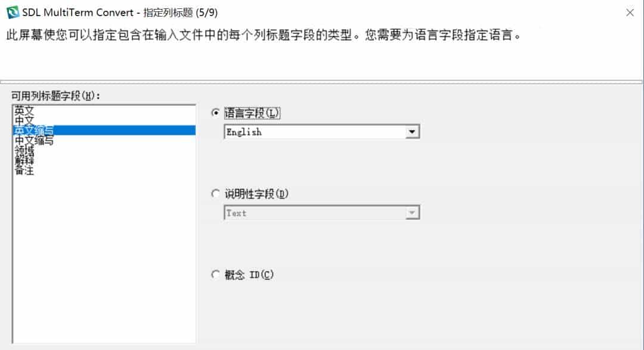Viewport: 644px width, 350px height.
Task: Click inside the English combo box field
Action: [298, 131]
